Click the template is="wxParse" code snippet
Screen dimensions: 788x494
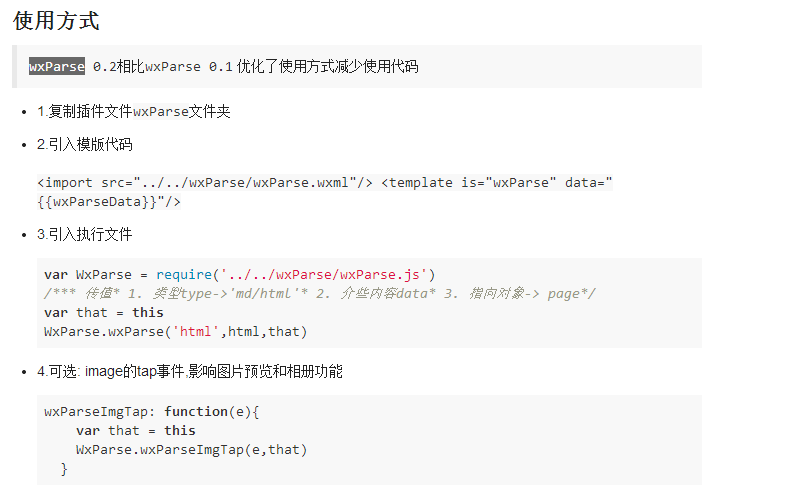[496, 182]
